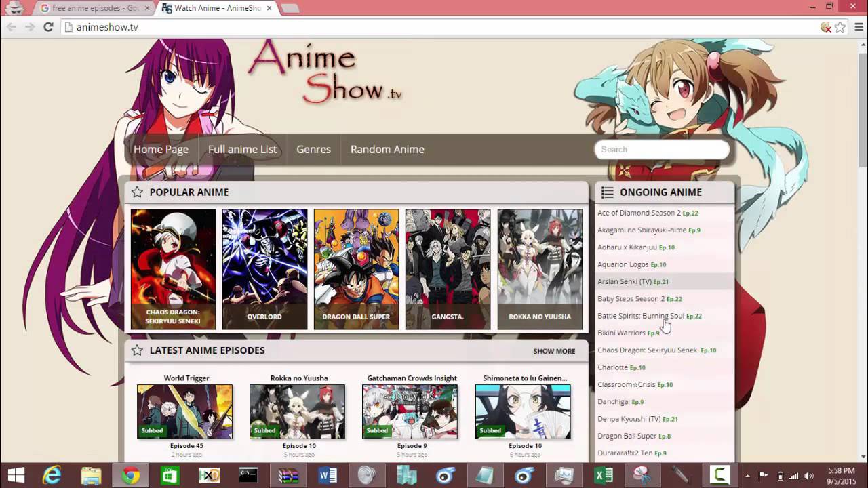Click the World Trigger title link
The image size is (868, 488).
pyautogui.click(x=186, y=378)
